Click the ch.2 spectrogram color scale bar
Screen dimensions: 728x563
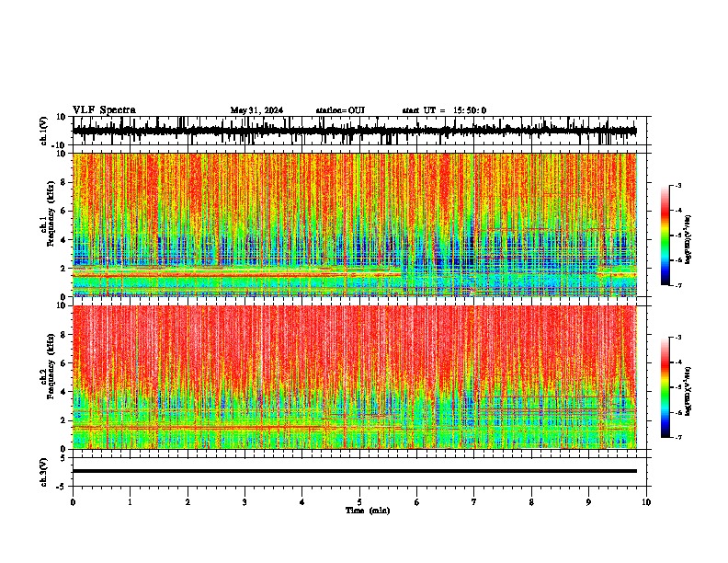tap(665, 387)
